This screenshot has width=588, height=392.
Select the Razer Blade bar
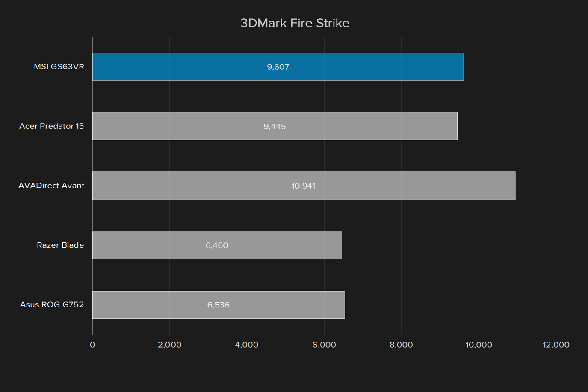[x=217, y=245]
